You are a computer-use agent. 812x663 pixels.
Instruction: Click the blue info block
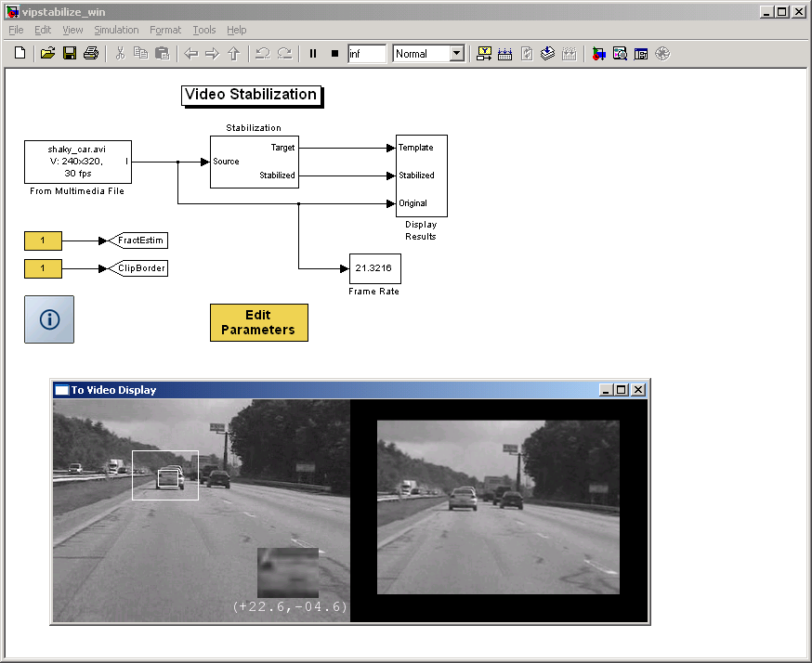click(x=49, y=319)
